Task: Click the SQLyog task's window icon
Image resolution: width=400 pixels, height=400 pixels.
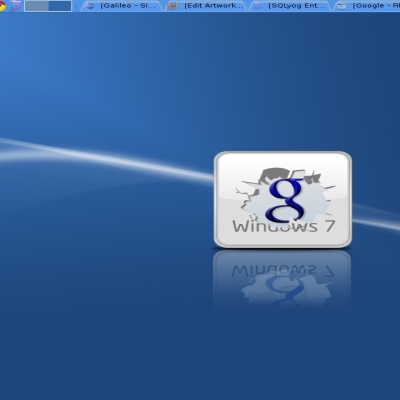Action: pos(257,6)
